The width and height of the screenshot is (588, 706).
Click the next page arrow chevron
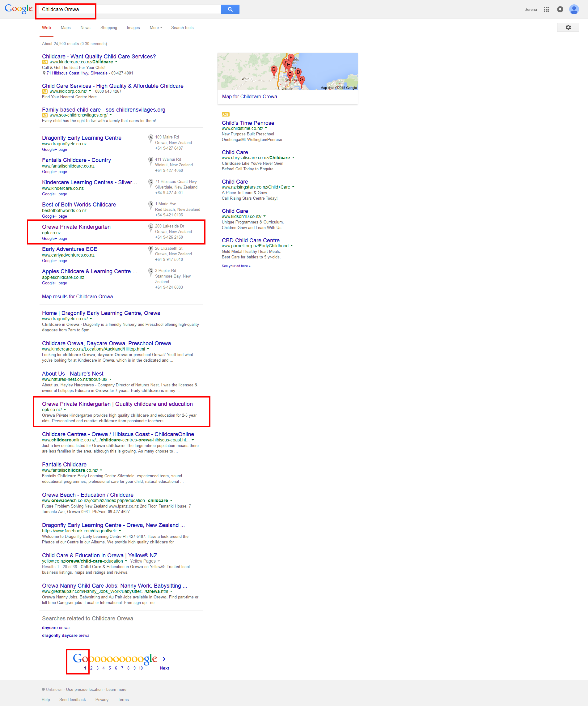(164, 659)
